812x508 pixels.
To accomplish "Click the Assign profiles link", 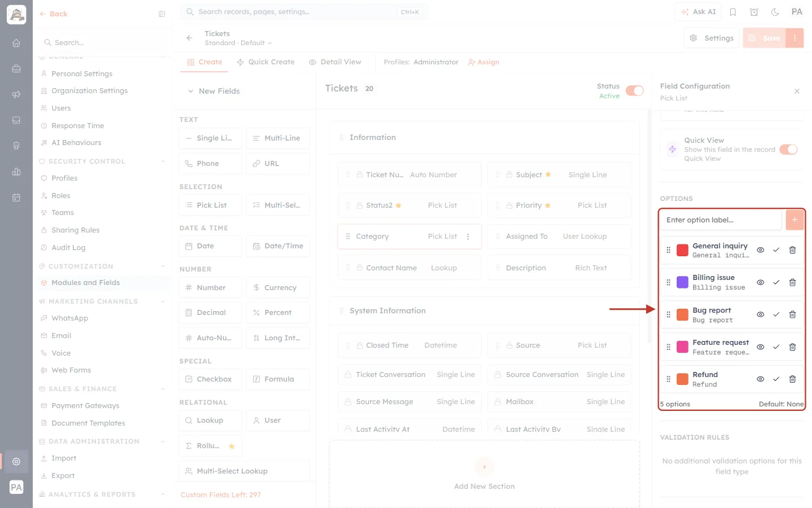I will (x=483, y=62).
